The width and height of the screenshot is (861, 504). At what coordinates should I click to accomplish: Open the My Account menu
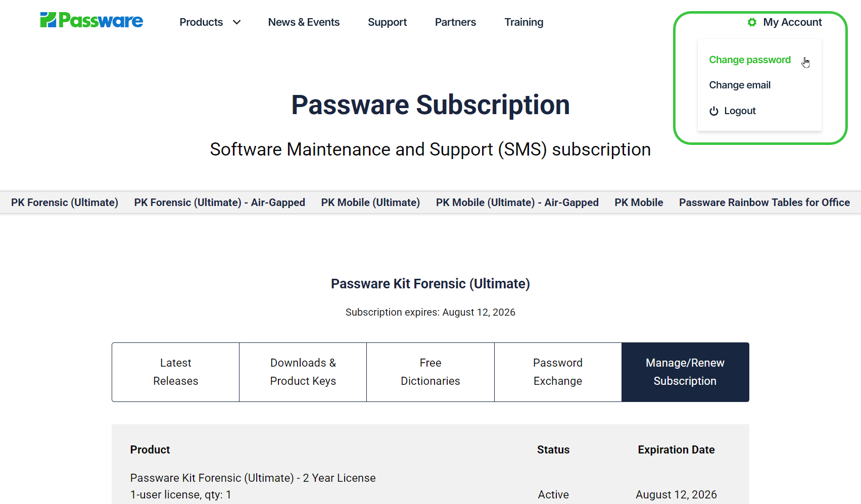point(792,22)
